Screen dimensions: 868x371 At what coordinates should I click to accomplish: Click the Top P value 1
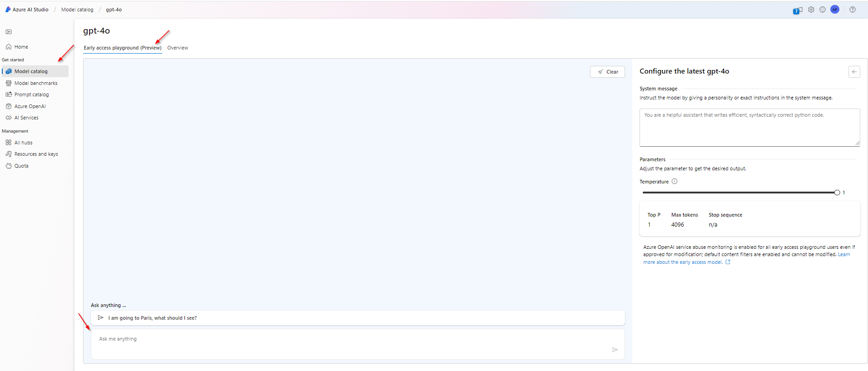click(649, 225)
